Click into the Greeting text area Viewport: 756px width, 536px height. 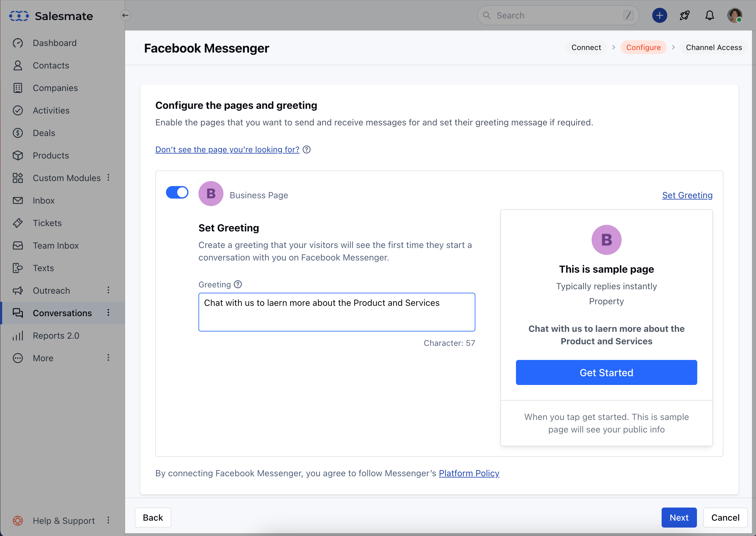click(337, 312)
